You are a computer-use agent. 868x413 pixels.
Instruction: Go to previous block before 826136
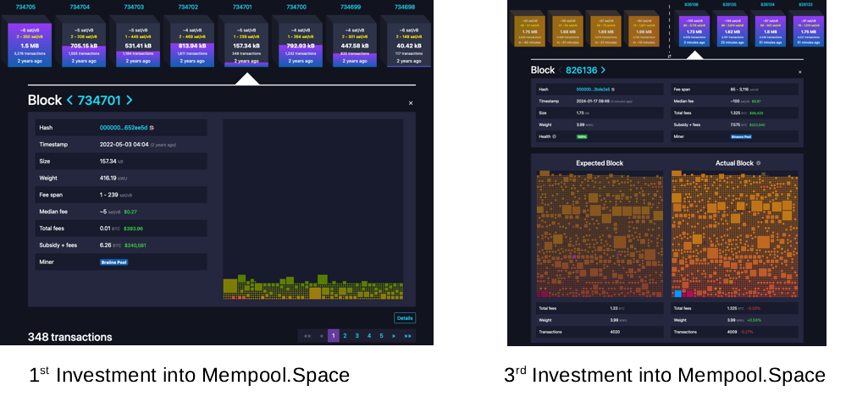point(560,70)
